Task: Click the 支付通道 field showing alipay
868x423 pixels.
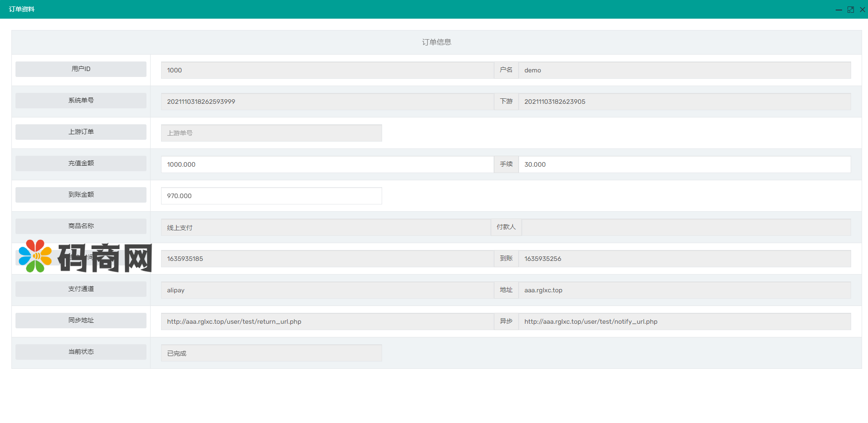Action: 327,290
